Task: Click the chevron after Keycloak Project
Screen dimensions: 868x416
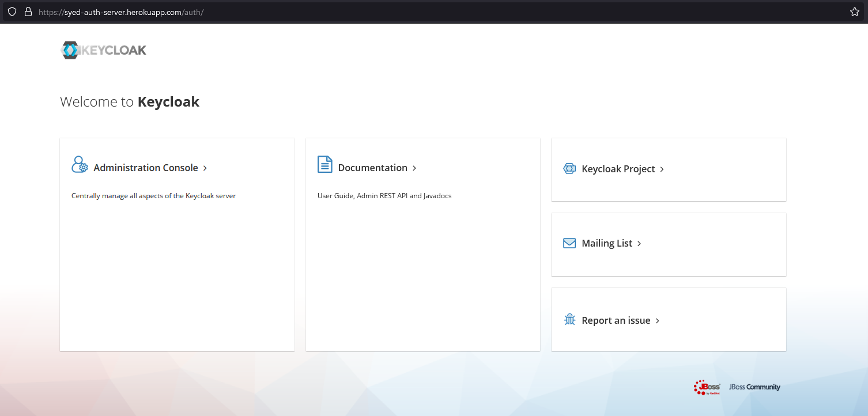Action: pos(662,169)
